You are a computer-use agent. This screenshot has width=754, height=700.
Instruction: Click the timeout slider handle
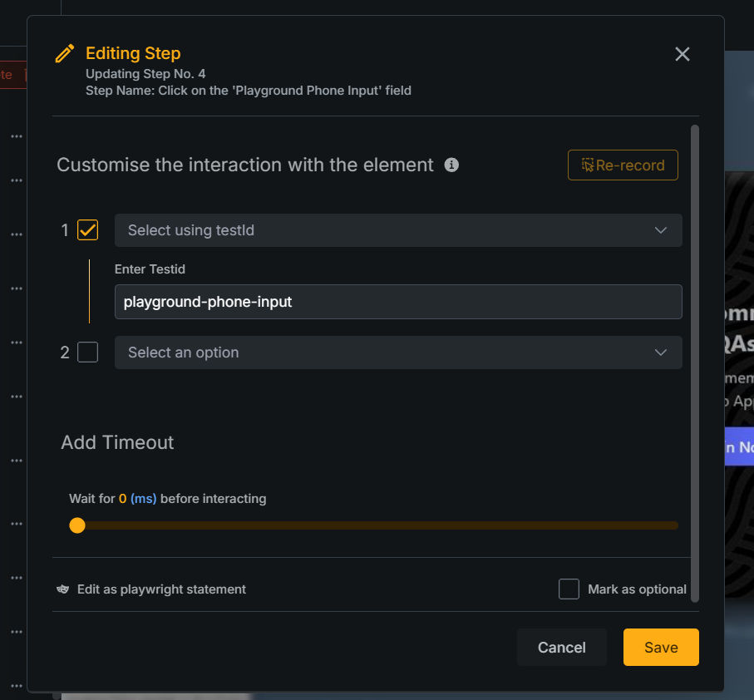77,525
